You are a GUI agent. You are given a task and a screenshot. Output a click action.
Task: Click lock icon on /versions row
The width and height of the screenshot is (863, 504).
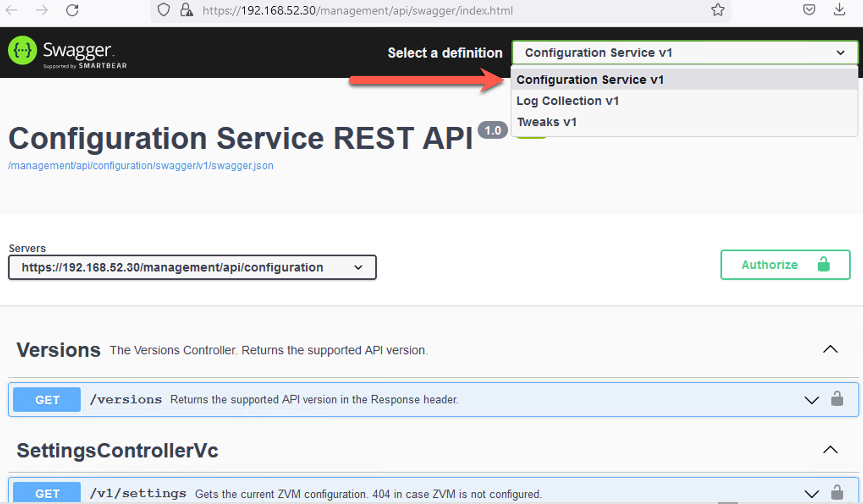(837, 399)
